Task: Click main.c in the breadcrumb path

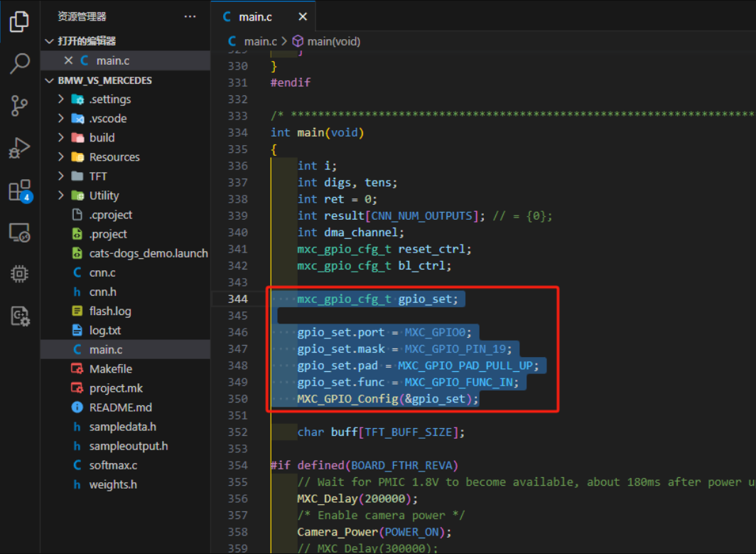Action: [x=260, y=41]
